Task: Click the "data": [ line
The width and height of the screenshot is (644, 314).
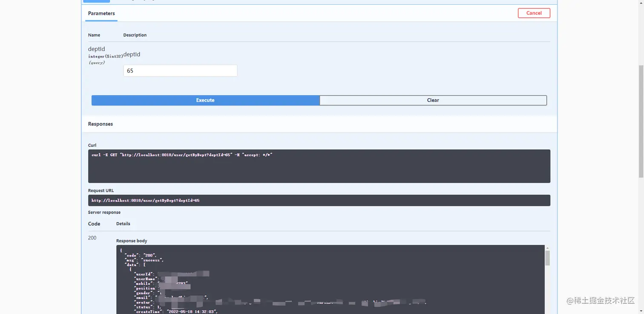Action: [135, 265]
